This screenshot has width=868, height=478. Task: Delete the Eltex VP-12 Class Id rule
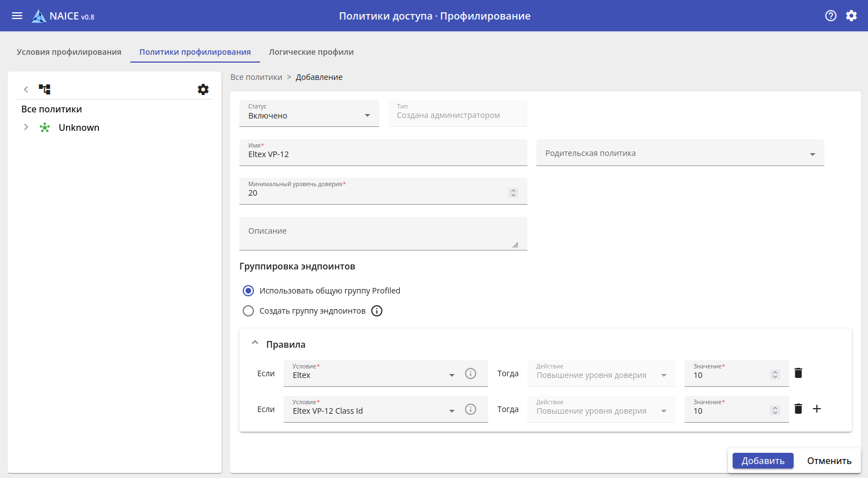(x=798, y=409)
